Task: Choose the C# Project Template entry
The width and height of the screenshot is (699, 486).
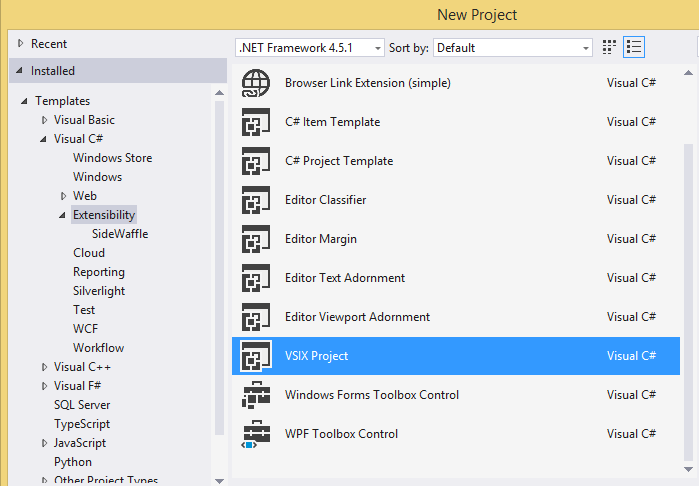Action: [339, 161]
